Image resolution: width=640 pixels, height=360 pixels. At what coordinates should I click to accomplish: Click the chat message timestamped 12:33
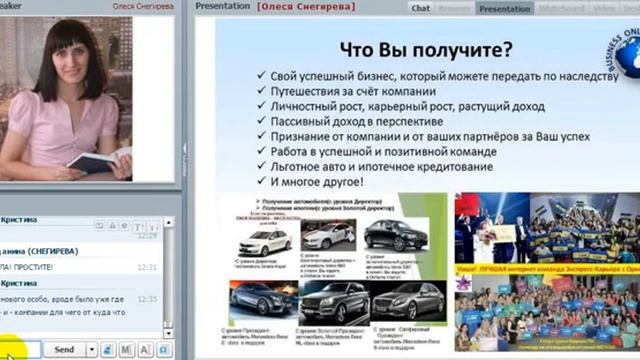[79, 306]
